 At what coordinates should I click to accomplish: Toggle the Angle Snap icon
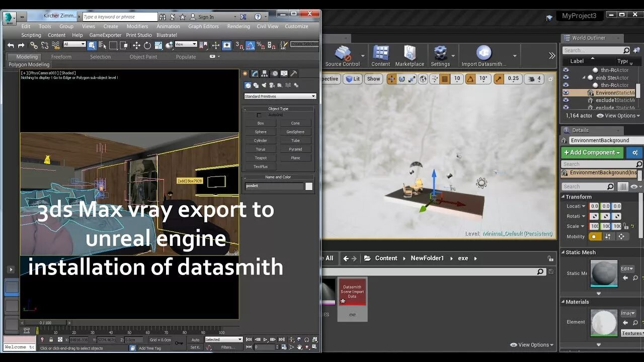pyautogui.click(x=250, y=45)
